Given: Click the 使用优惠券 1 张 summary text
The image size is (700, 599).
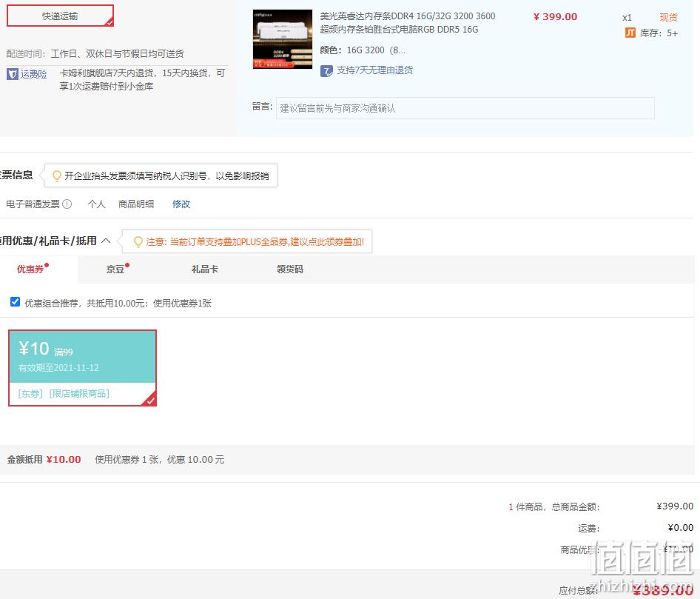Looking at the screenshot, I should click(x=159, y=460).
